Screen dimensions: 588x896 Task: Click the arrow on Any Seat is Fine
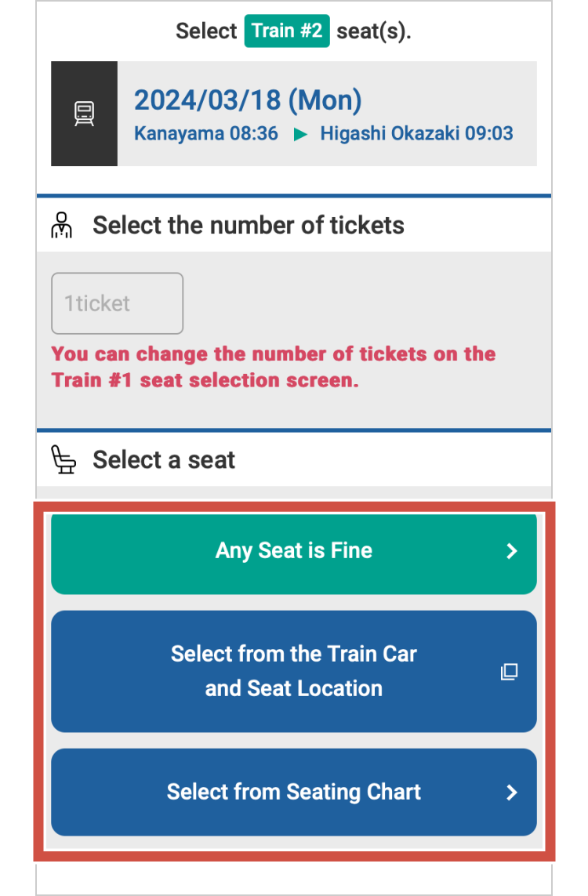(x=512, y=551)
